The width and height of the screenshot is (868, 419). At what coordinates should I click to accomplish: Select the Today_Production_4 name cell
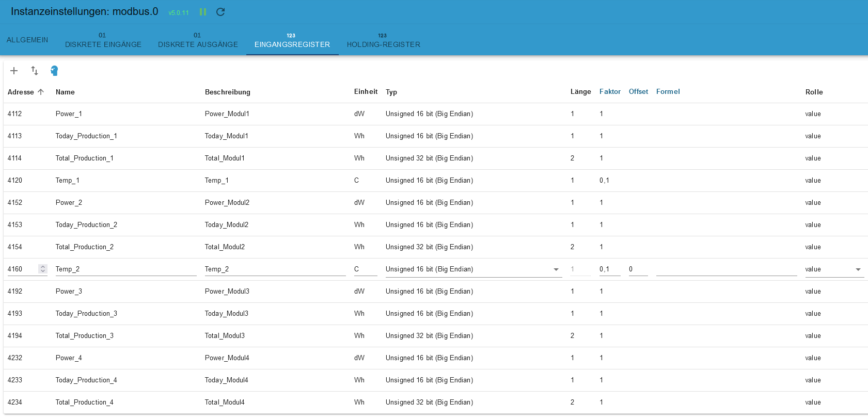point(86,380)
